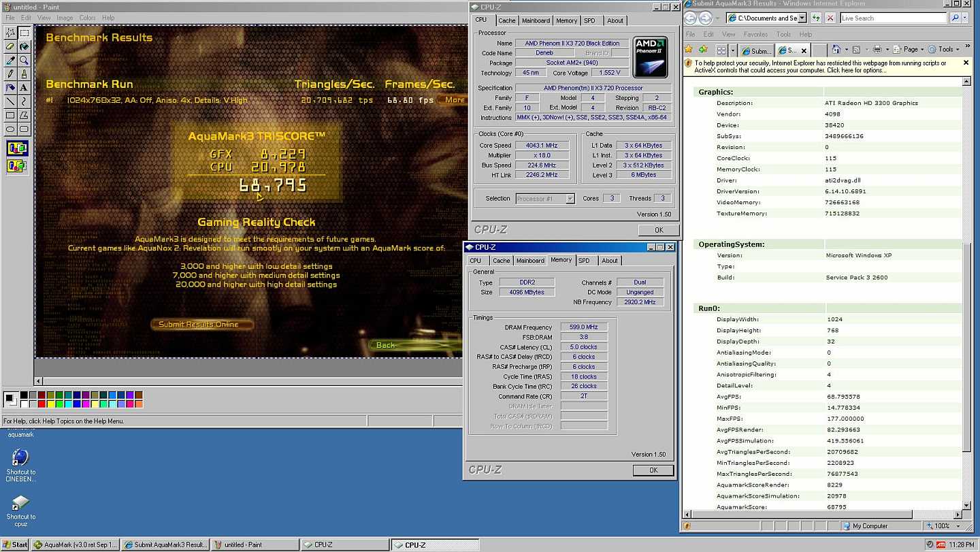Select the Rectangle shape tool in Paint
Screen dimensions: 980x552
11,115
